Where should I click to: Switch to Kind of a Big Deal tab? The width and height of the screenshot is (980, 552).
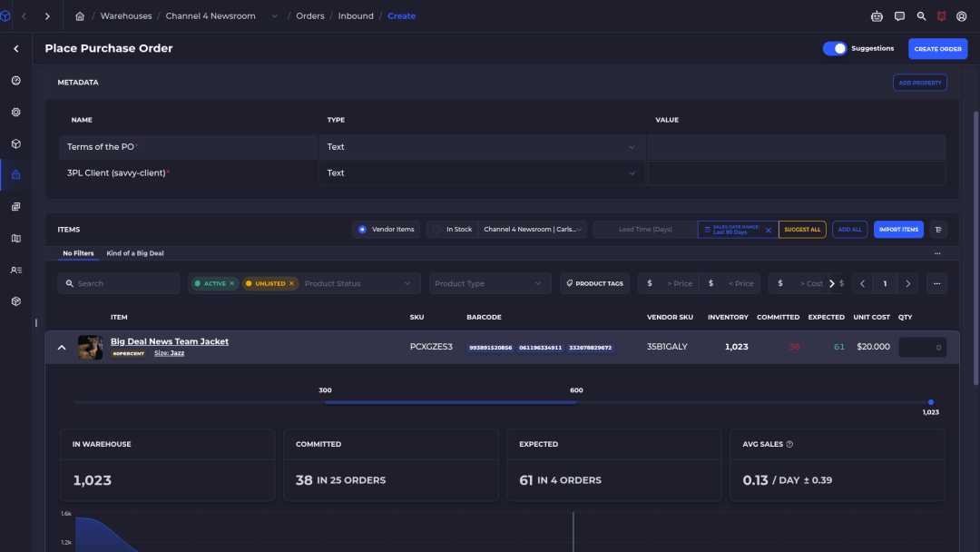(x=135, y=253)
